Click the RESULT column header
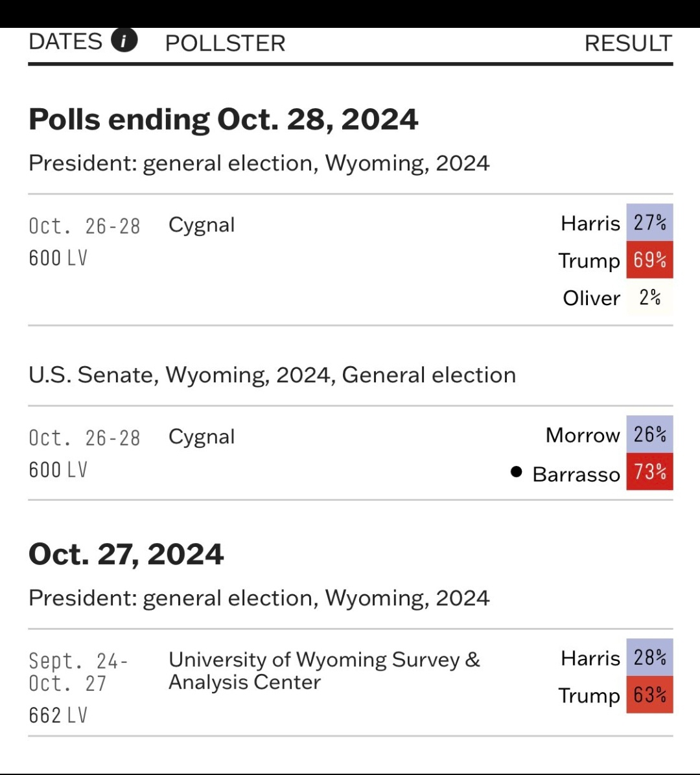The height and width of the screenshot is (775, 700). [627, 43]
